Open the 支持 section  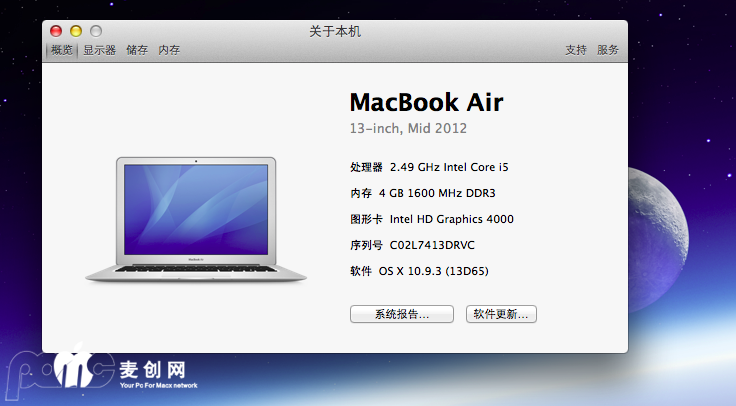pyautogui.click(x=576, y=50)
